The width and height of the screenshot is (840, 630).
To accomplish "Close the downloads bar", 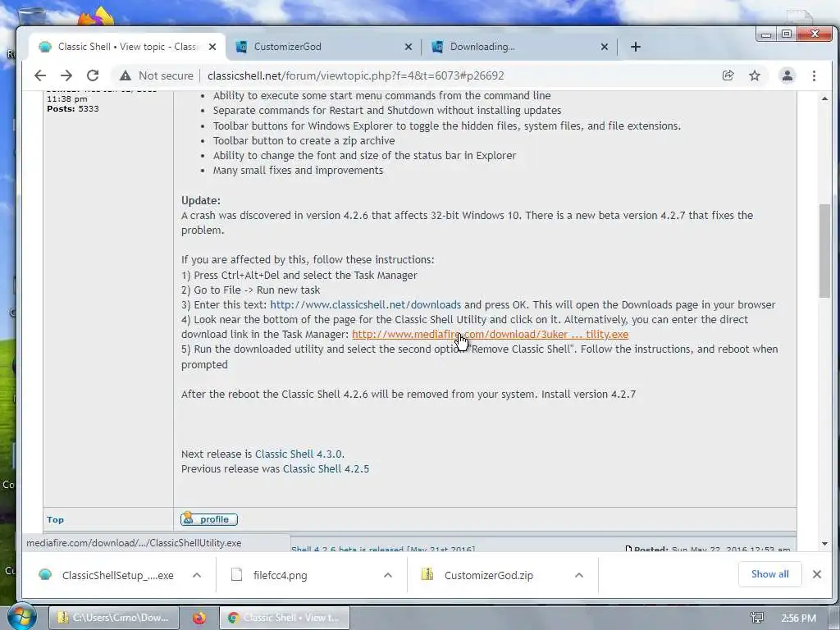I will pos(816,574).
